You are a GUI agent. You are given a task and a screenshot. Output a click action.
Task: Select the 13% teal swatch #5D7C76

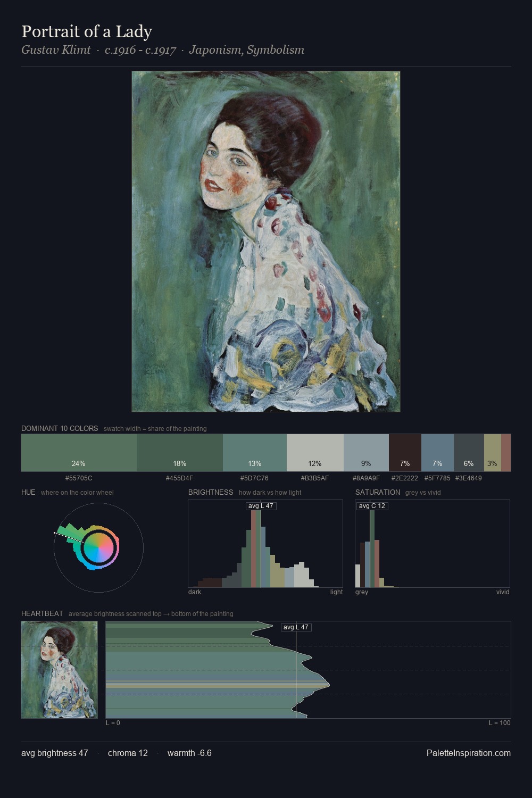pyautogui.click(x=255, y=453)
